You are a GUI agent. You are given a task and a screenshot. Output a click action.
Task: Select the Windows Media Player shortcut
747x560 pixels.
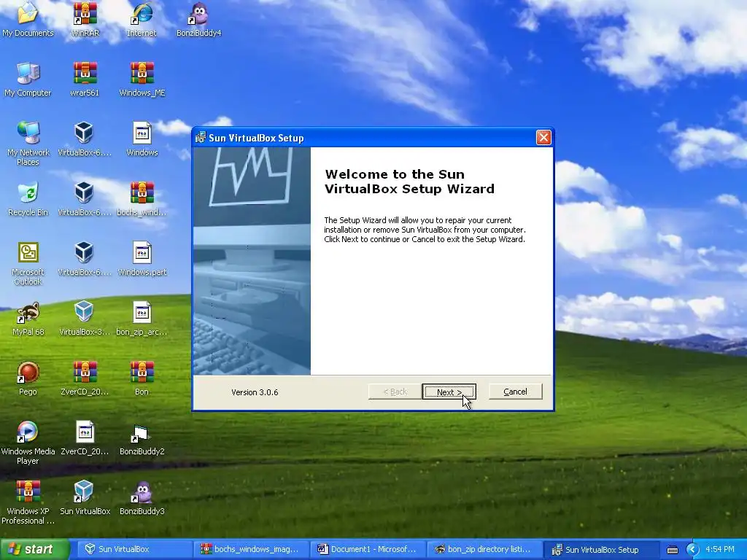pos(28,443)
